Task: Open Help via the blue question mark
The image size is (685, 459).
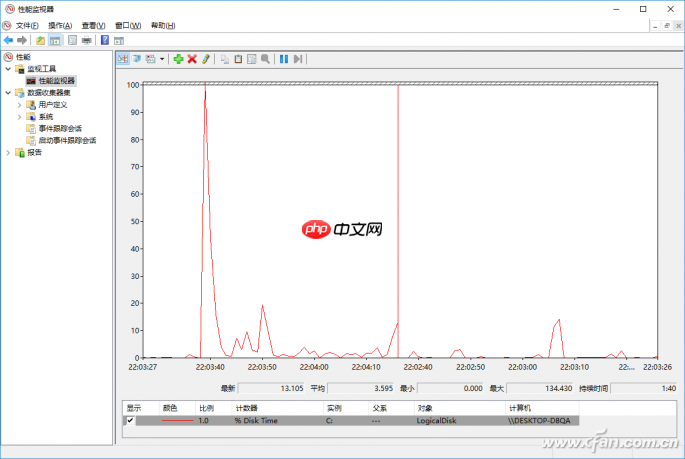Action: pyautogui.click(x=105, y=40)
